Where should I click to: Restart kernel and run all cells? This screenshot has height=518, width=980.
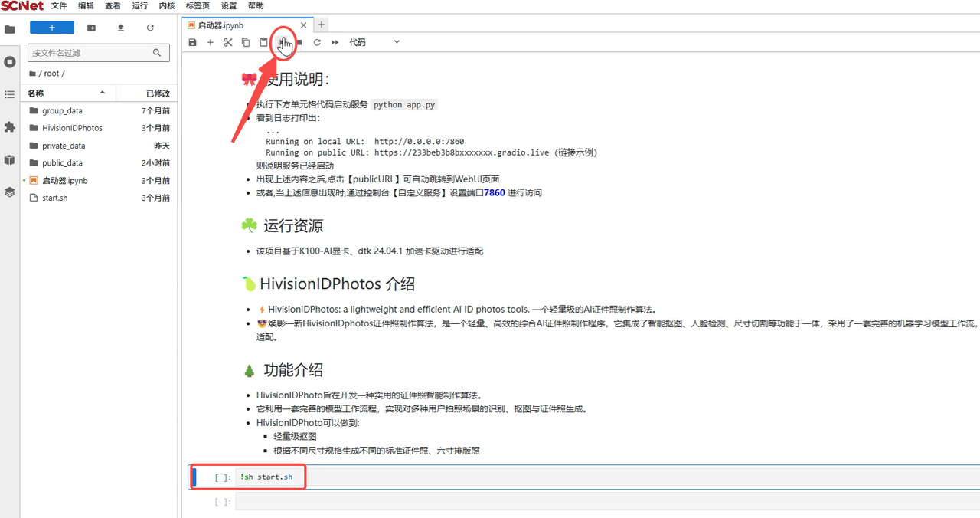(x=335, y=43)
